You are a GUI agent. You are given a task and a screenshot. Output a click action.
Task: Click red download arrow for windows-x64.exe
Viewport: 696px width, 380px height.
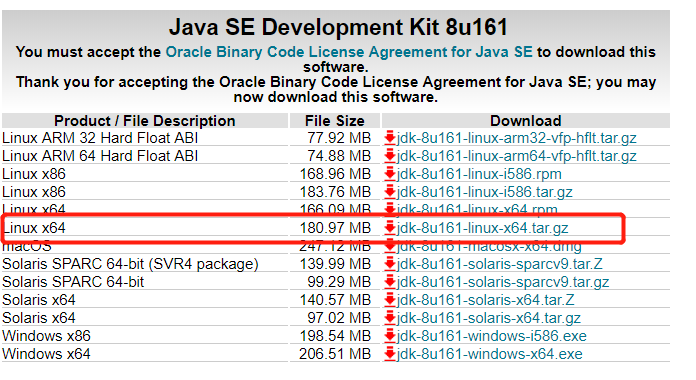pos(390,354)
